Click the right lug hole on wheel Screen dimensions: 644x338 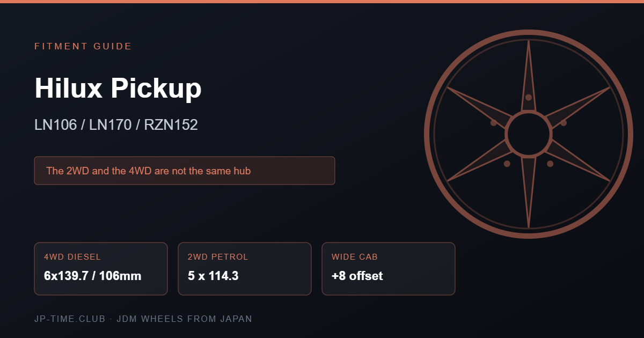tap(563, 123)
